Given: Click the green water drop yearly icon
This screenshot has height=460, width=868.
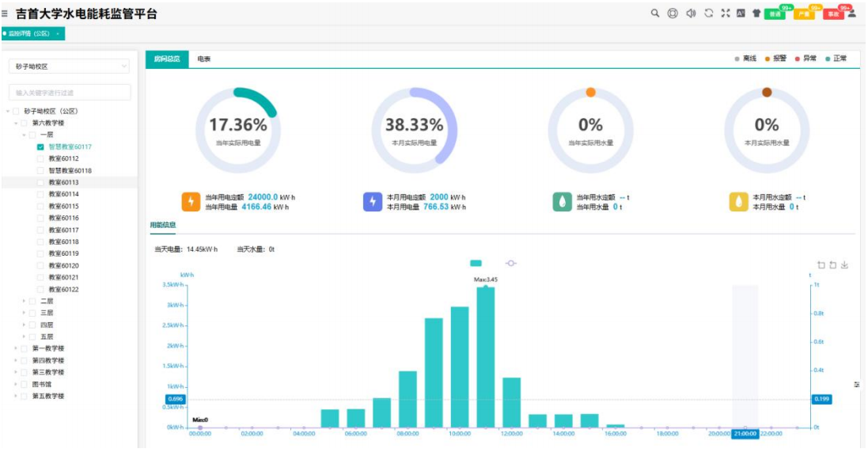Looking at the screenshot, I should point(563,202).
